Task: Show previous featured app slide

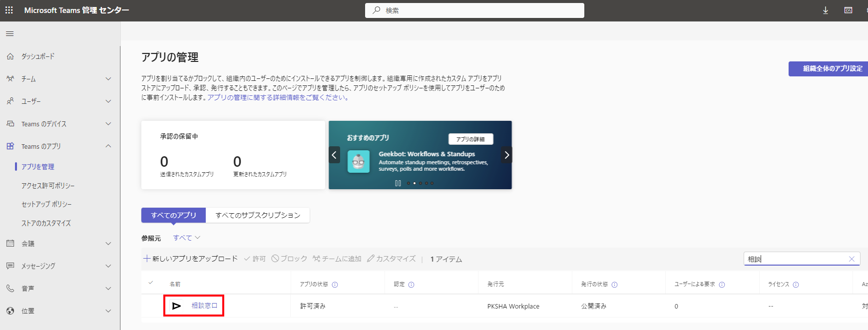Action: point(335,155)
